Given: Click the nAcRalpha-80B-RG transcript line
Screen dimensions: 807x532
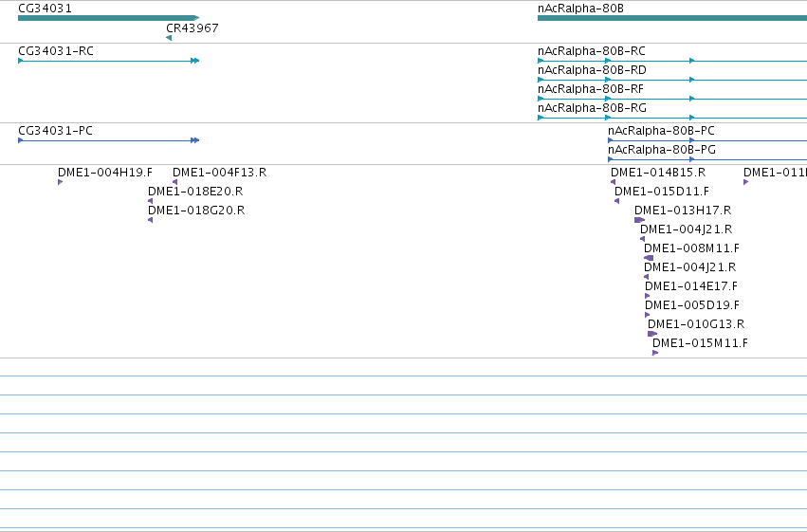Looking at the screenshot, I should click(x=672, y=118).
